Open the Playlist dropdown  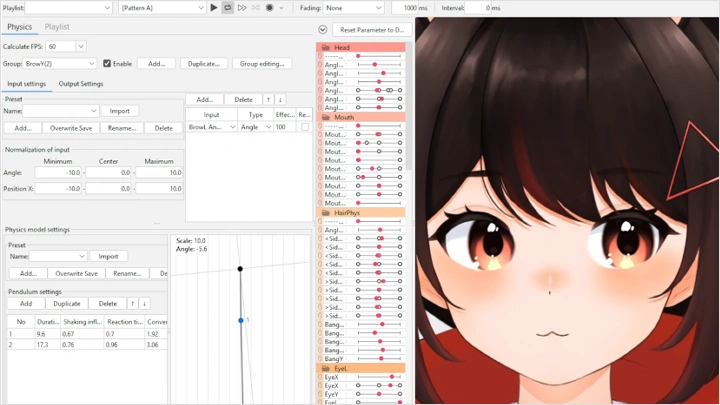coord(68,8)
